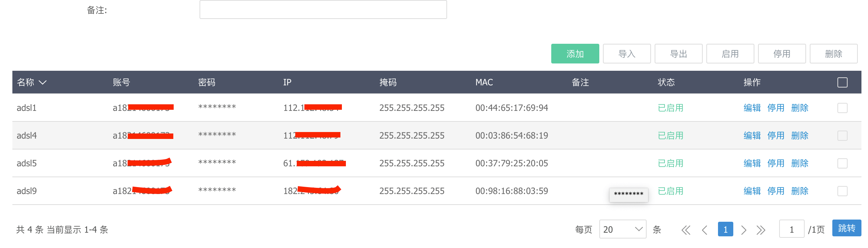Click inside the 备注 input field

click(x=323, y=10)
